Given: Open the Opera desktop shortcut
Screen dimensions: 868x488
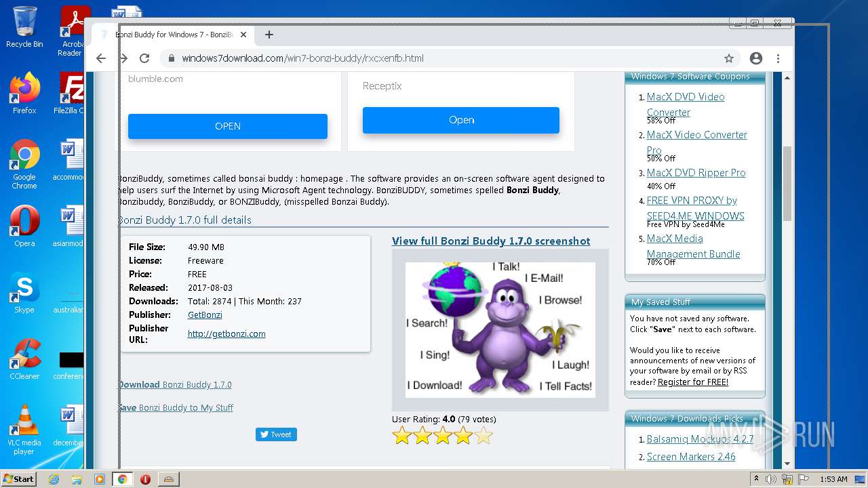Looking at the screenshot, I should (x=24, y=226).
